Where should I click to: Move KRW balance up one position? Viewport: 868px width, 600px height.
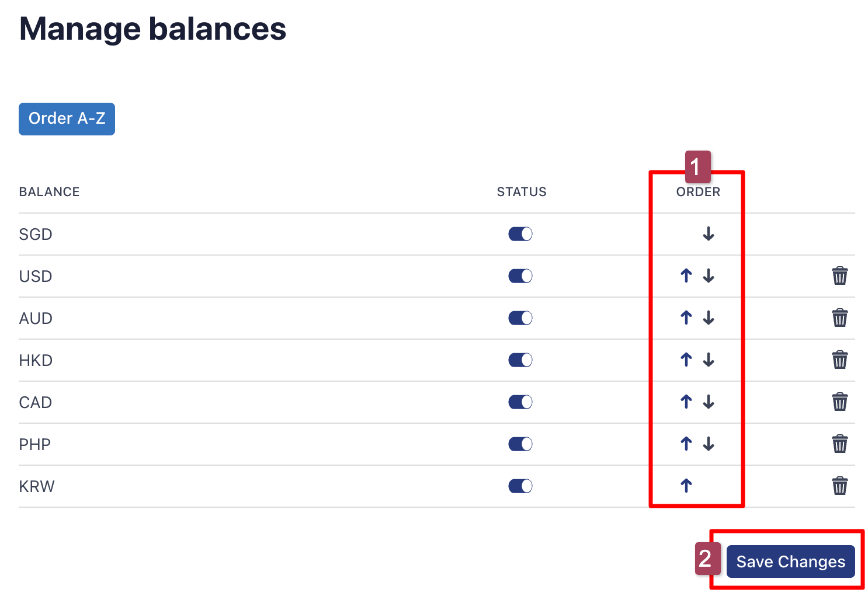686,486
